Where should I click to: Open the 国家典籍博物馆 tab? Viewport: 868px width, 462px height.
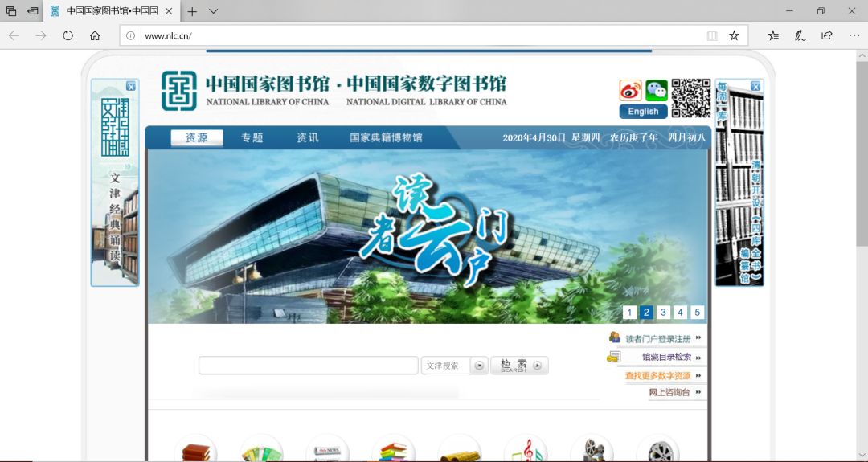tap(386, 137)
